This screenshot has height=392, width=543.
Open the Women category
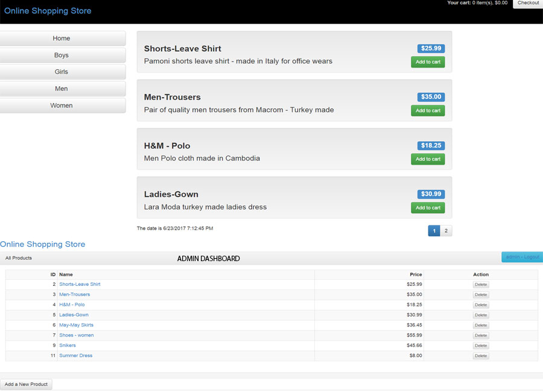[62, 106]
